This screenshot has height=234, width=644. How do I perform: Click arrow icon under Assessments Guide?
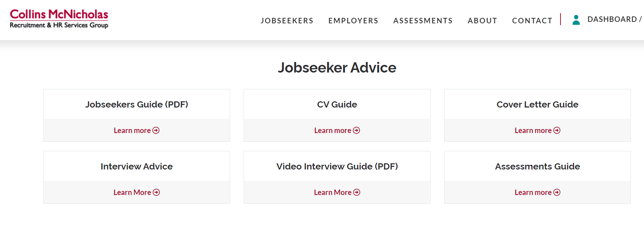[x=557, y=192]
